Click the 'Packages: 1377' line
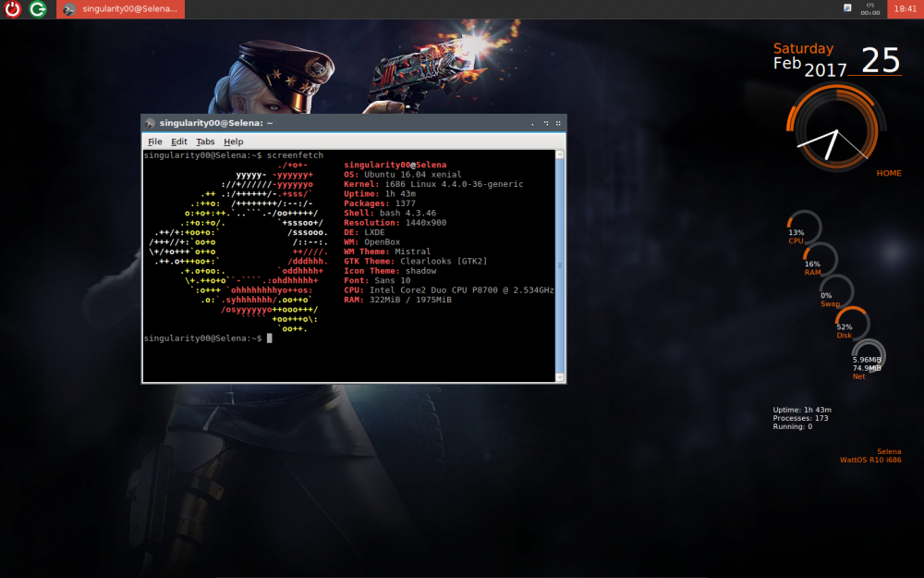Image resolution: width=924 pixels, height=578 pixels. pos(380,203)
